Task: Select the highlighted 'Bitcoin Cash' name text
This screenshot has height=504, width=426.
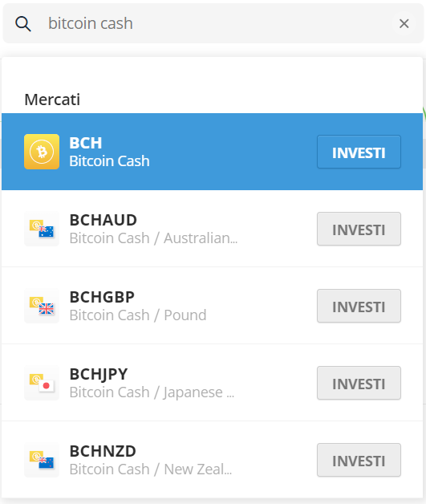Action: tap(110, 161)
